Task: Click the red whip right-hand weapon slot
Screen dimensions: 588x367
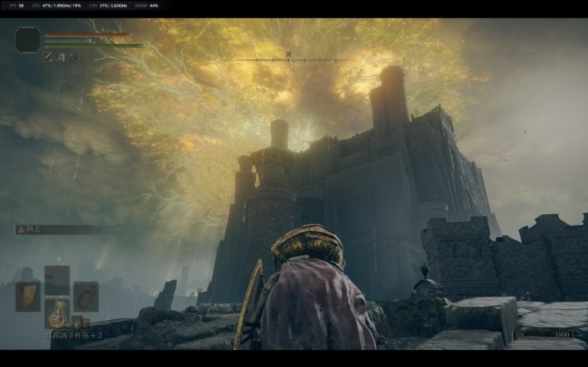Action: 86,296
